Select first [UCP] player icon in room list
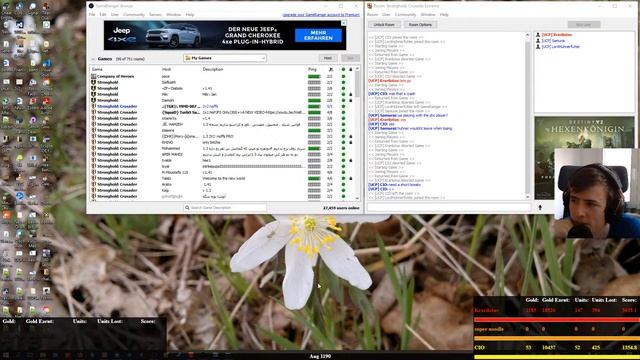The image size is (640, 360). tap(538, 35)
